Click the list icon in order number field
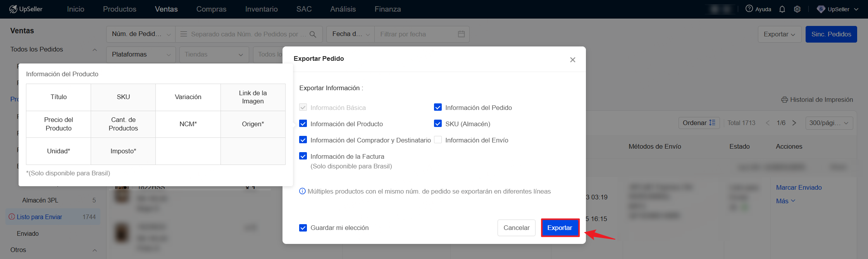Screen dimensions: 868x259 pos(184,34)
